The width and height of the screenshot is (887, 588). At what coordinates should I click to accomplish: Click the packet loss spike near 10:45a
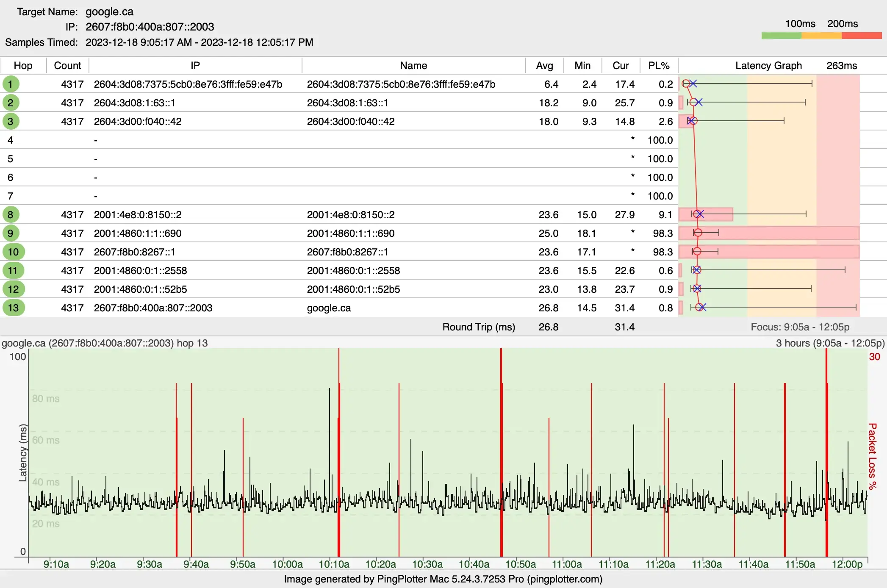pyautogui.click(x=501, y=452)
